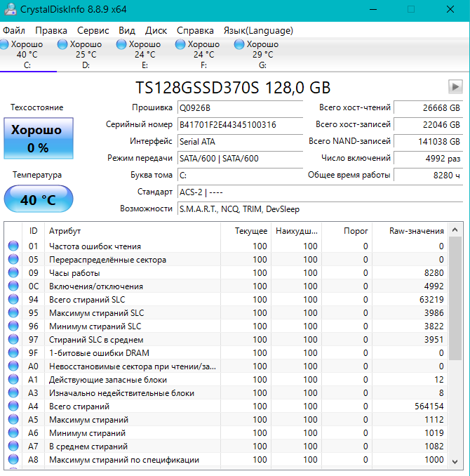Screen dimensions: 470x476
Task: Click the status orb for attribute A8
Action: pyautogui.click(x=13, y=460)
